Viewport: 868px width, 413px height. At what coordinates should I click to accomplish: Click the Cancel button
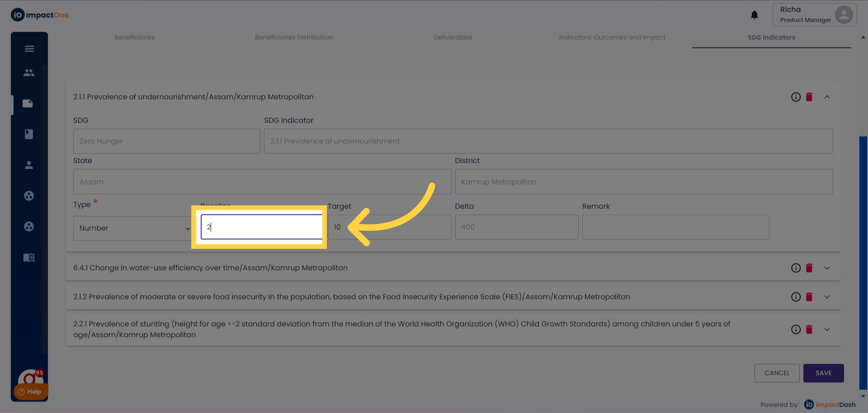(x=777, y=373)
